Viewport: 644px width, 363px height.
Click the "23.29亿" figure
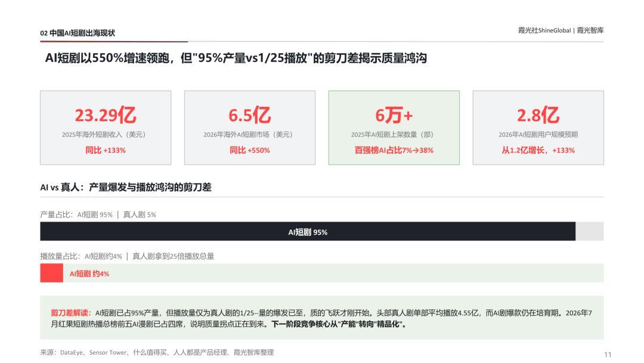click(x=106, y=115)
